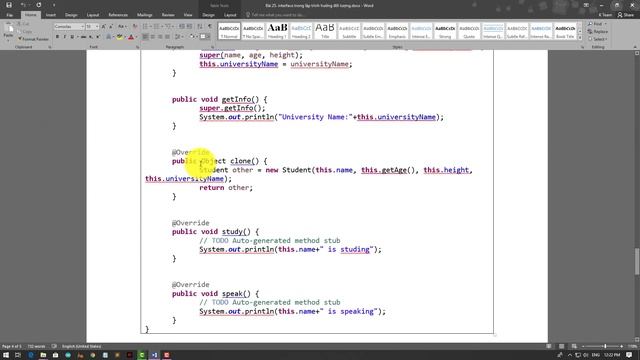The height and width of the screenshot is (360, 640).
Task: Save the document with the floppy disk icon
Action: tap(9, 5)
